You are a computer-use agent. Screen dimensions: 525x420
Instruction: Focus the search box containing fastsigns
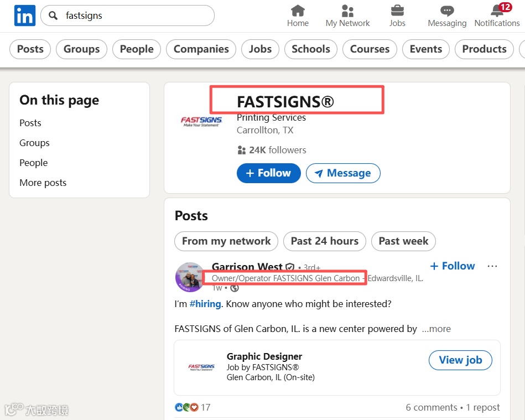[x=127, y=15]
